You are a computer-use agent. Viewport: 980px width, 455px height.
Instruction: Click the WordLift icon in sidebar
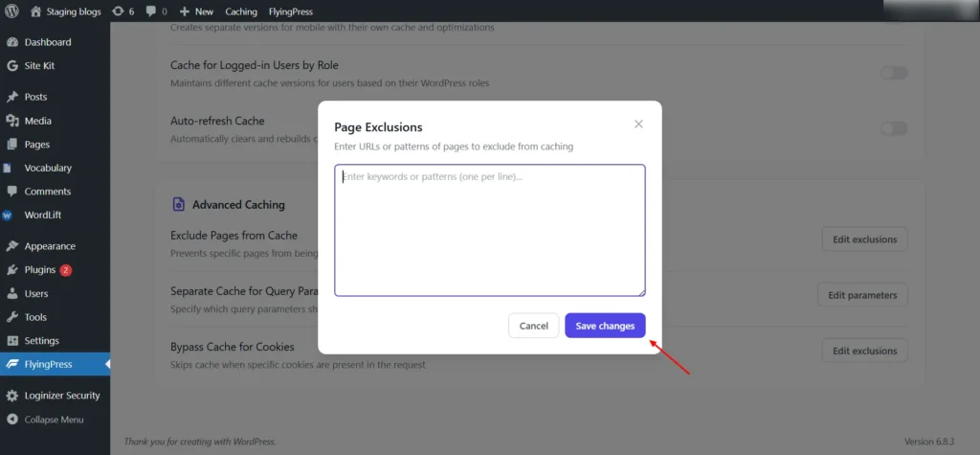[x=8, y=216]
